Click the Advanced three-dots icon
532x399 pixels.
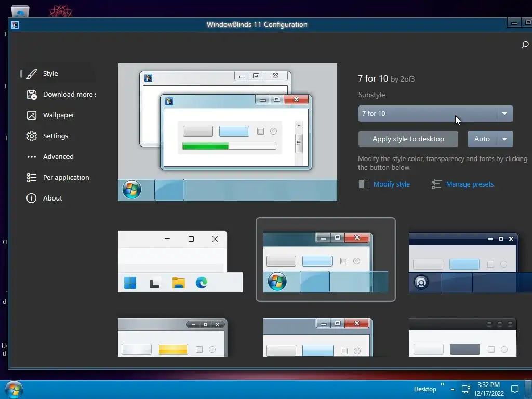pos(32,157)
